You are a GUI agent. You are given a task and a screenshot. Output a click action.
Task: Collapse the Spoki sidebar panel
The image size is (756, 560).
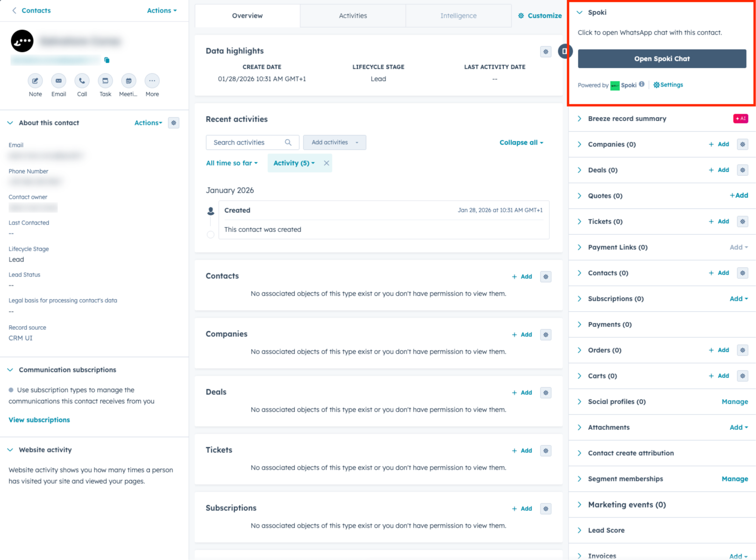(x=580, y=13)
